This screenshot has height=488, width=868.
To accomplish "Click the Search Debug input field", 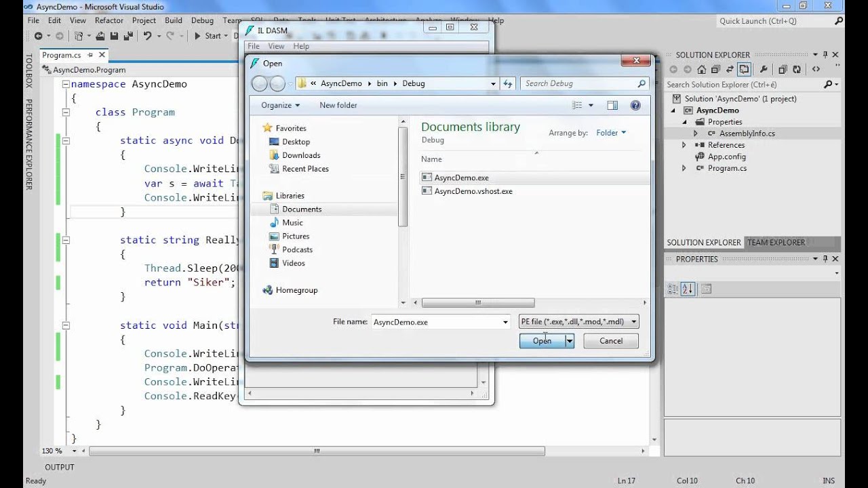I will [578, 83].
